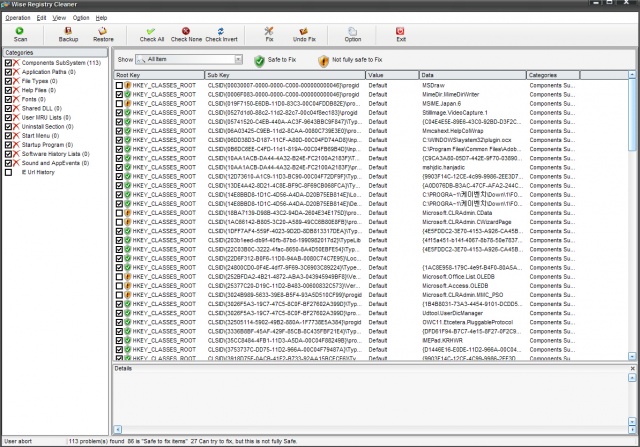This screenshot has height=447, width=640.
Task: Toggle the Application Paths checkbox
Action: pyautogui.click(x=8, y=72)
